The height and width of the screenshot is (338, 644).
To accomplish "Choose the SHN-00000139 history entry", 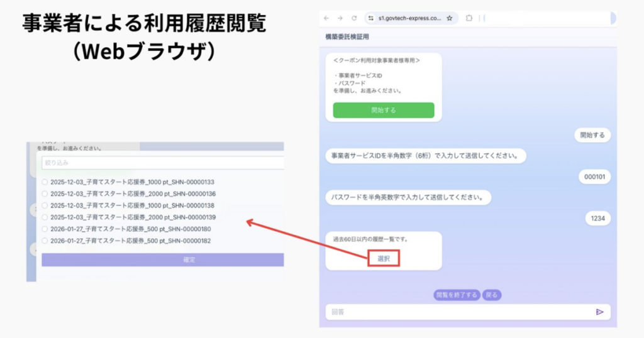I will point(45,217).
